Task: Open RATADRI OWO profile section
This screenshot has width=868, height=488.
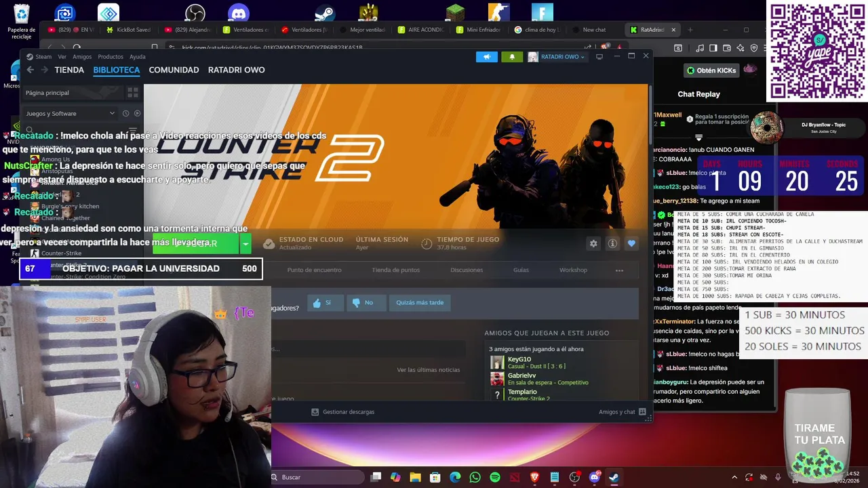Action: click(x=236, y=70)
